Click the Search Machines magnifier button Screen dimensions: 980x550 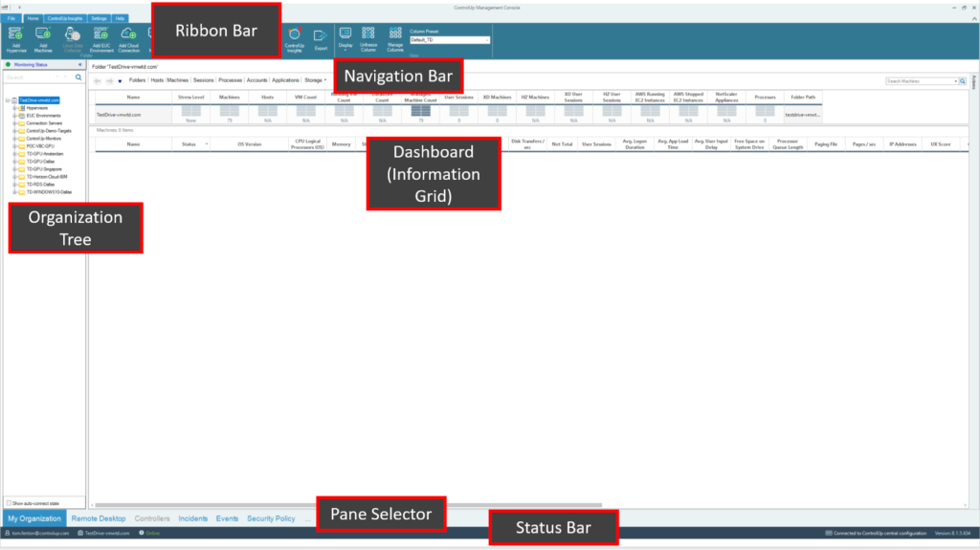(963, 81)
